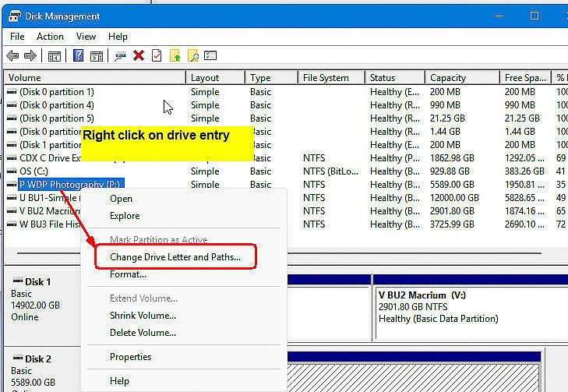
Task: Choose Open from the context menu
Action: click(121, 199)
